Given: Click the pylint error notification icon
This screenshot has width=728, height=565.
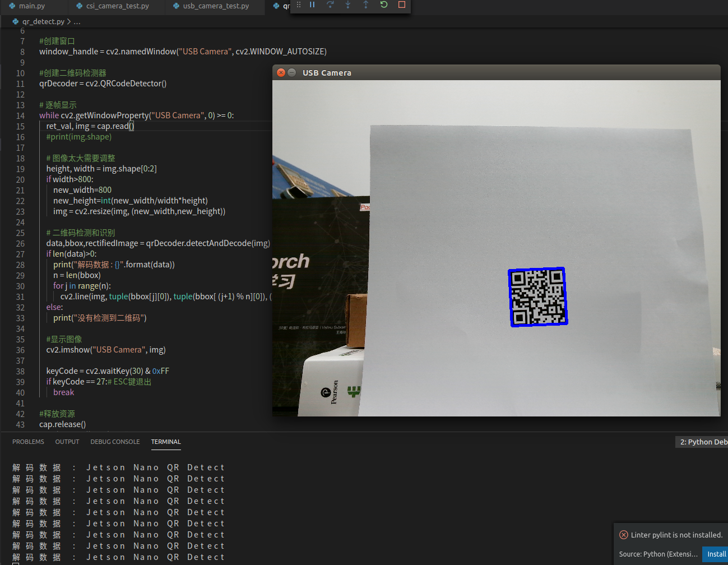Looking at the screenshot, I should click(x=623, y=535).
